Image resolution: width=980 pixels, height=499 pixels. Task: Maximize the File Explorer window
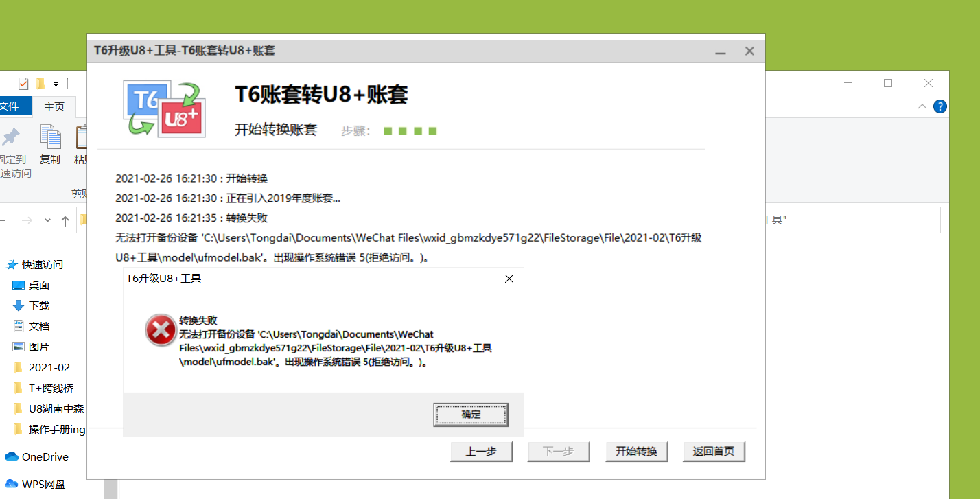[x=888, y=83]
